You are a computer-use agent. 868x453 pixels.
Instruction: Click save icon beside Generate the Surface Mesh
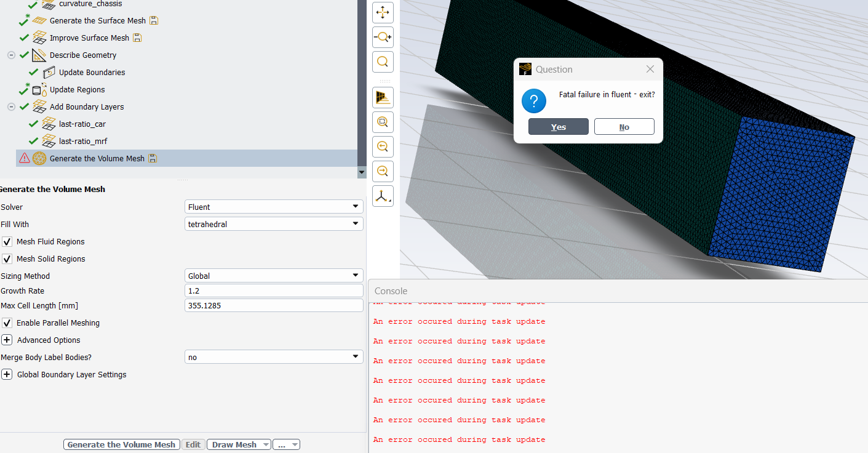click(x=154, y=20)
